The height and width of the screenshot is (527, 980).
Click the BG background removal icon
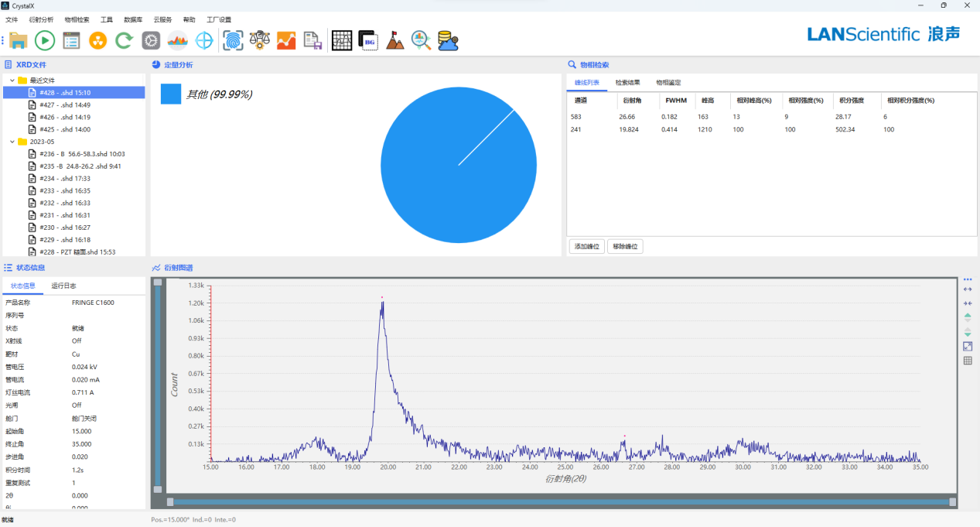coord(368,40)
